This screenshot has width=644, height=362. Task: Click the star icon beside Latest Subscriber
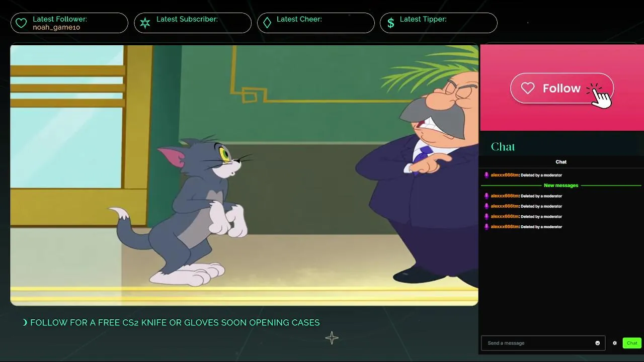point(145,23)
